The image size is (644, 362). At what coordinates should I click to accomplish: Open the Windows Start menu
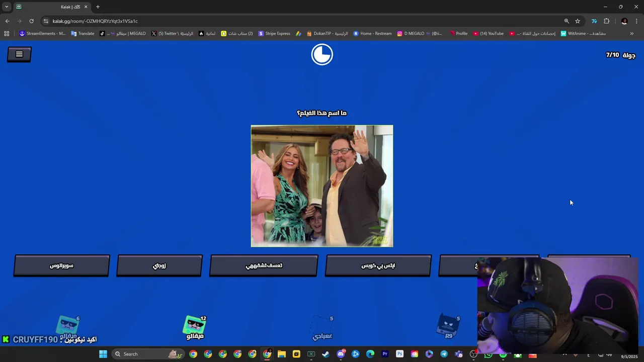[x=103, y=354]
